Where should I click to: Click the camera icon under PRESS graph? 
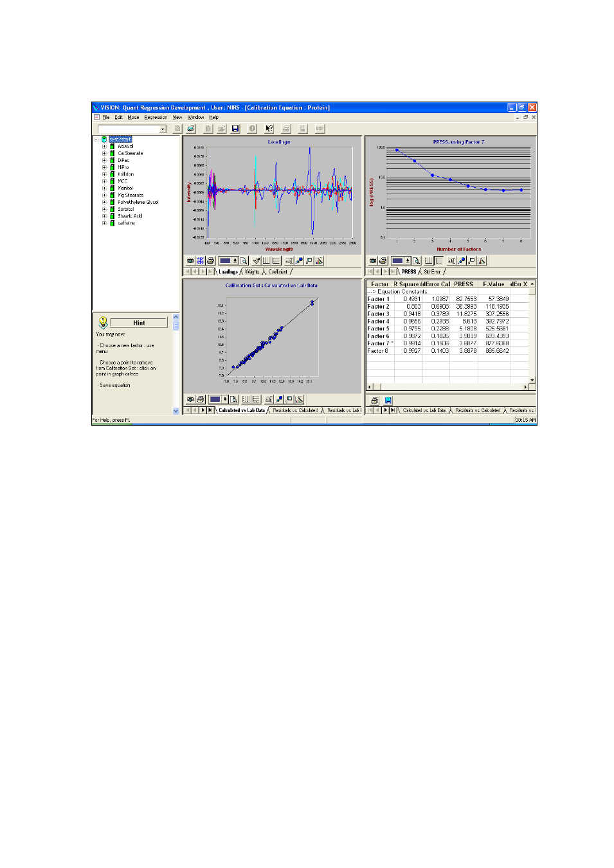373,261
